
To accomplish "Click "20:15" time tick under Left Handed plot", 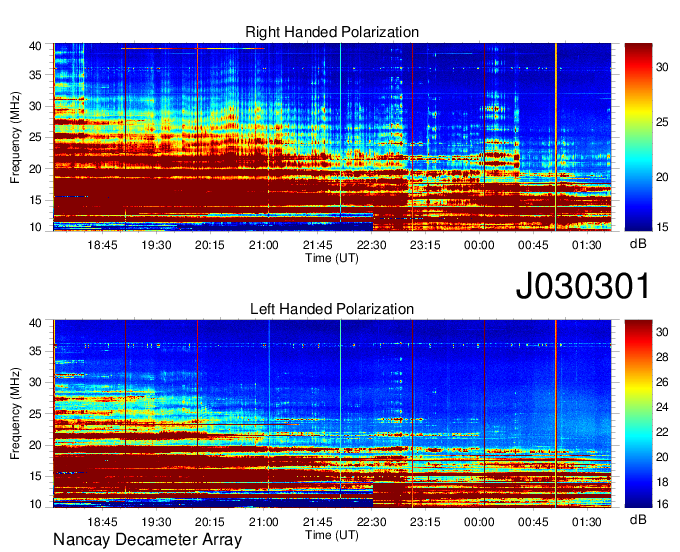I will click(x=210, y=522).
